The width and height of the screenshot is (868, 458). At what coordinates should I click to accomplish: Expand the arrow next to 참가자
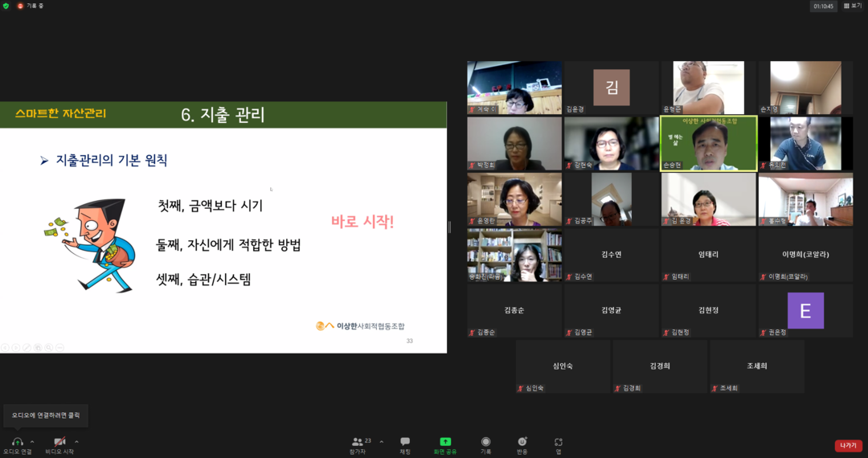tap(382, 442)
